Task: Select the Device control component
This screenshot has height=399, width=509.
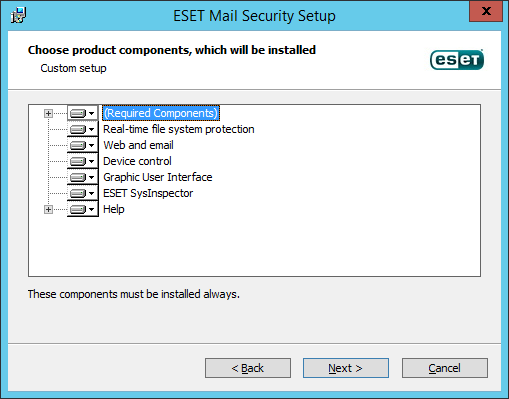Action: click(137, 161)
